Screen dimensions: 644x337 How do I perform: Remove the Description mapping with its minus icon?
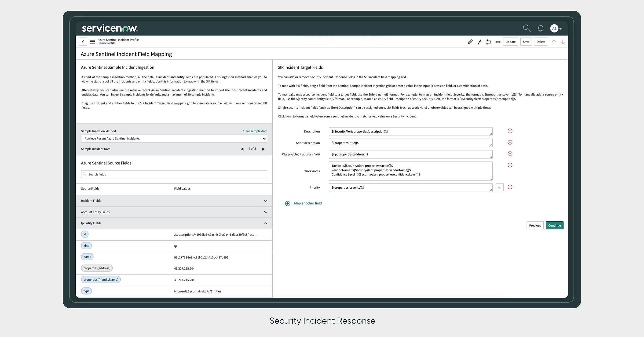(510, 131)
